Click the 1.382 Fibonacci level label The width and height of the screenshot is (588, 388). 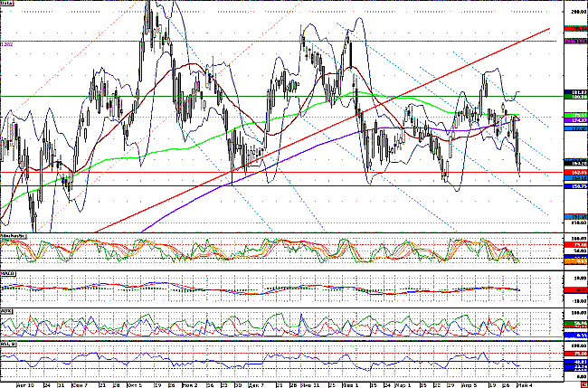[7, 43]
